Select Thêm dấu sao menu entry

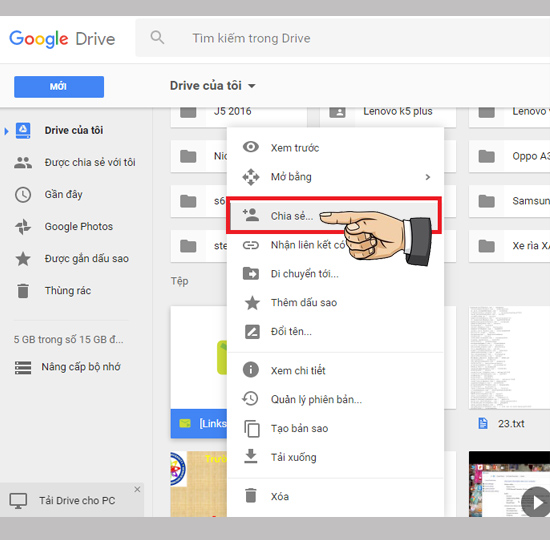point(336,302)
